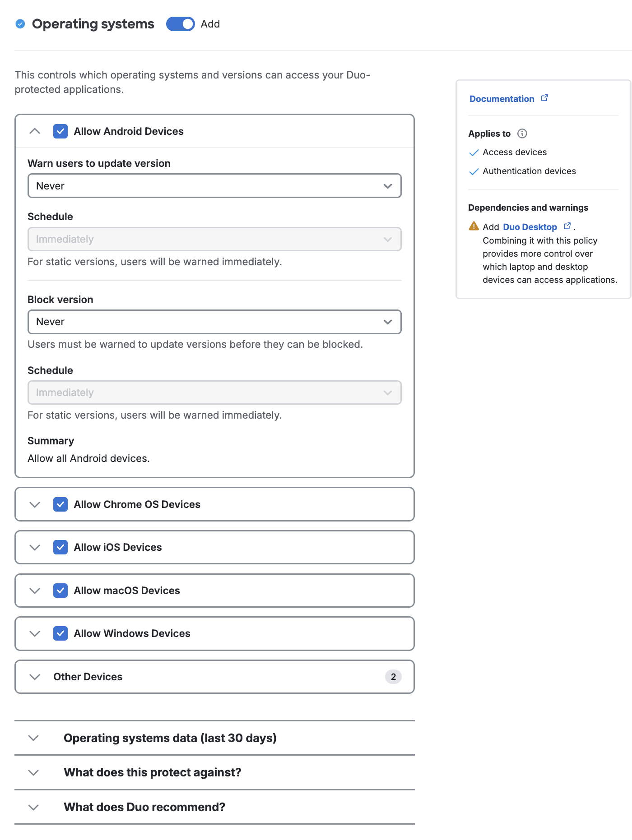Click the external link icon beside Duo Desktop
632x840 pixels.
tap(567, 226)
